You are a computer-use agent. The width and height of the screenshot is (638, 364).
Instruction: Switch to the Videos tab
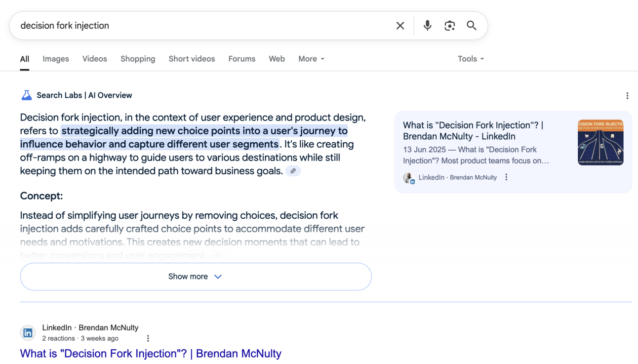(95, 59)
